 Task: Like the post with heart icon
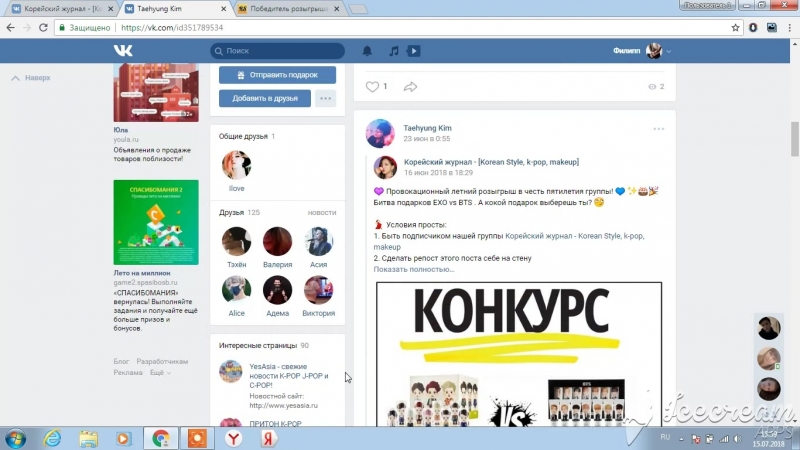(x=372, y=87)
